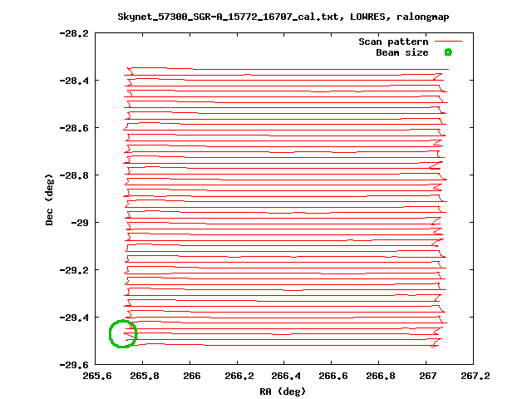
Task: Click y-axis tick label -28.2
Action: click(74, 33)
